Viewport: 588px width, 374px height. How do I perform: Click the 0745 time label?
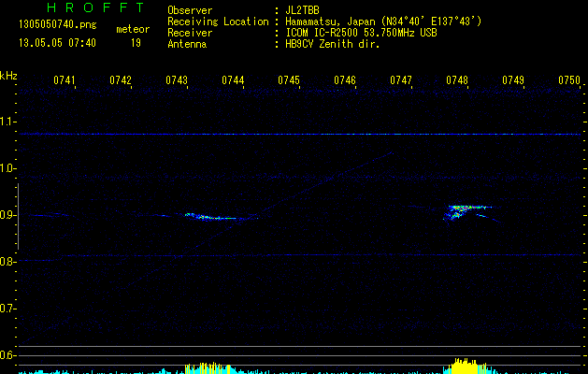289,81
